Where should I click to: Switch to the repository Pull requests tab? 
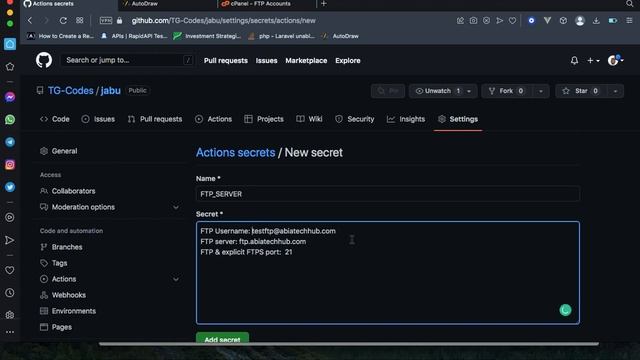point(155,119)
